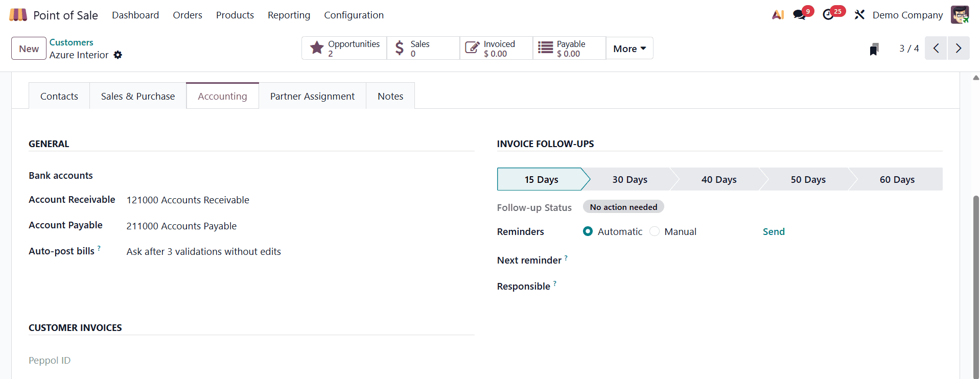Click the scrollbar up arrow
The height and width of the screenshot is (379, 980).
[x=976, y=78]
